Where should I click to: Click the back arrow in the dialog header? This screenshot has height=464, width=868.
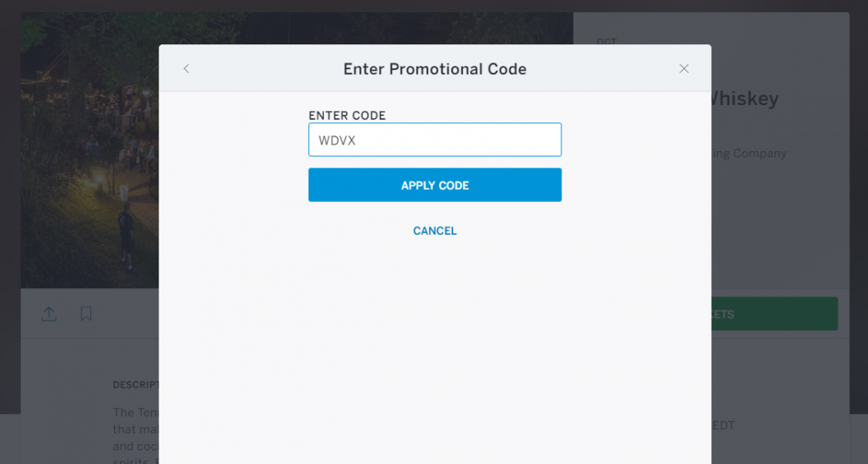[187, 69]
